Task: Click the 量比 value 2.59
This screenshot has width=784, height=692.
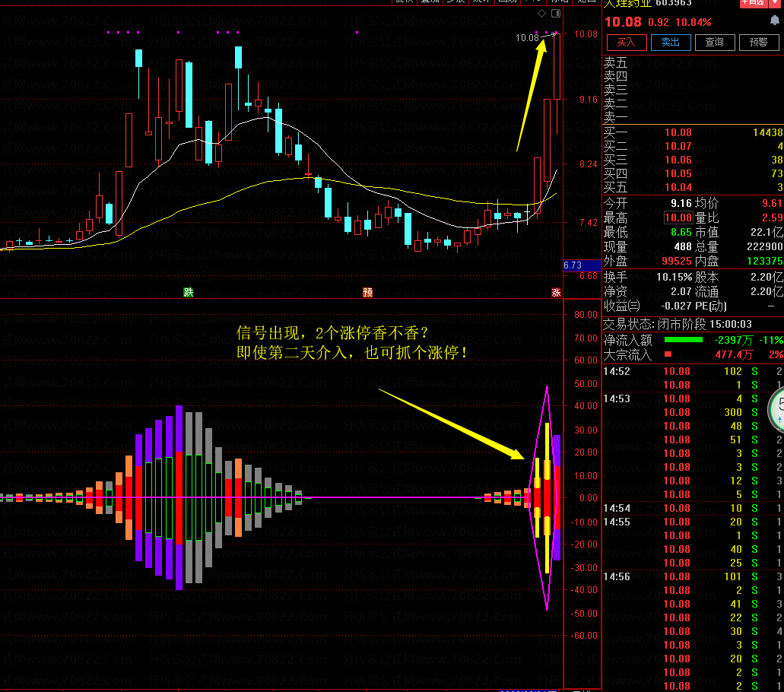Action: 772,218
